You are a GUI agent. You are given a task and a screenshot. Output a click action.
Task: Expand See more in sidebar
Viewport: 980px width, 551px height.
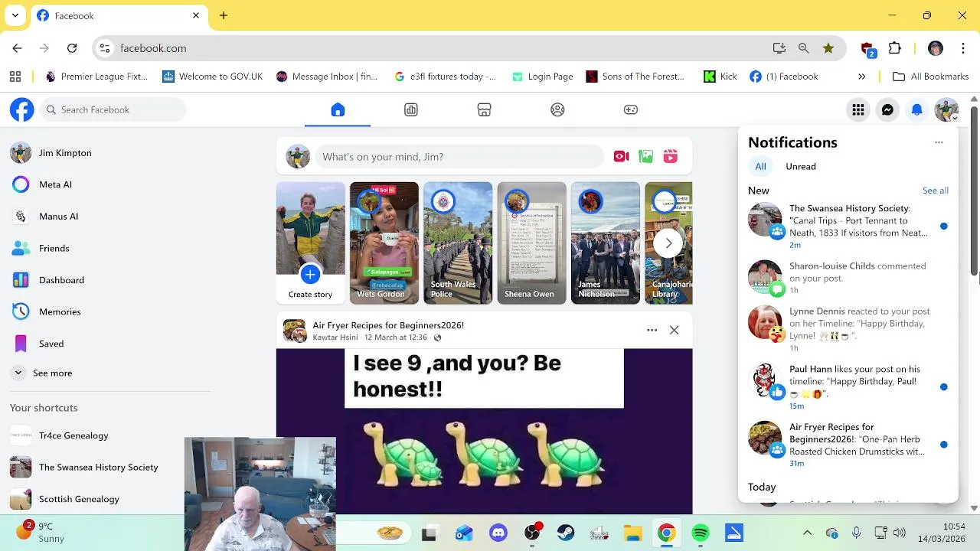[52, 373]
